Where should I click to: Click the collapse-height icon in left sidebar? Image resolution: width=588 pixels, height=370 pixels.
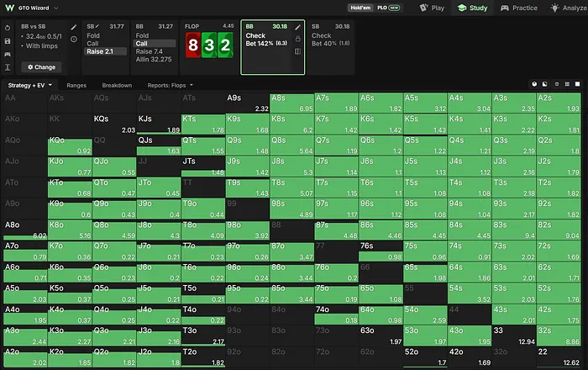pos(8,67)
